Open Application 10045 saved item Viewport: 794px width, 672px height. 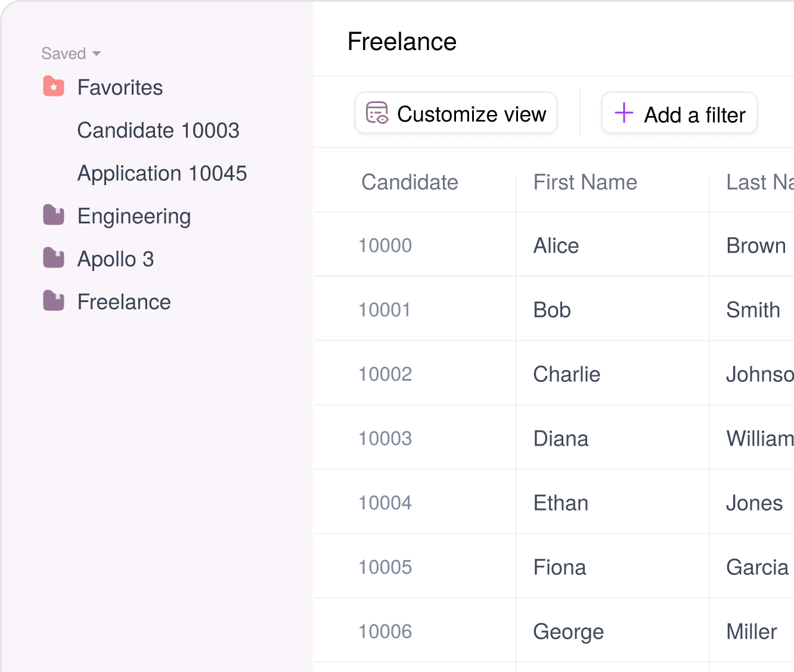click(x=162, y=173)
